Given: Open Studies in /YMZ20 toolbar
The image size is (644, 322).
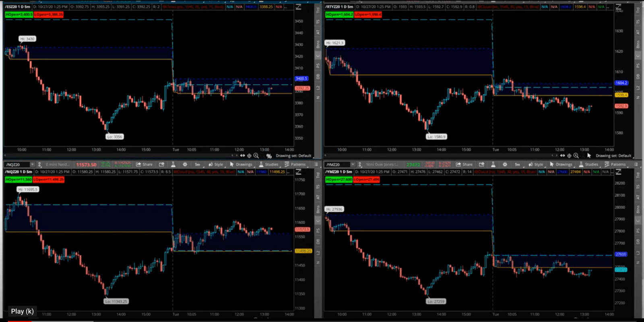Looking at the screenshot, I should point(588,164).
